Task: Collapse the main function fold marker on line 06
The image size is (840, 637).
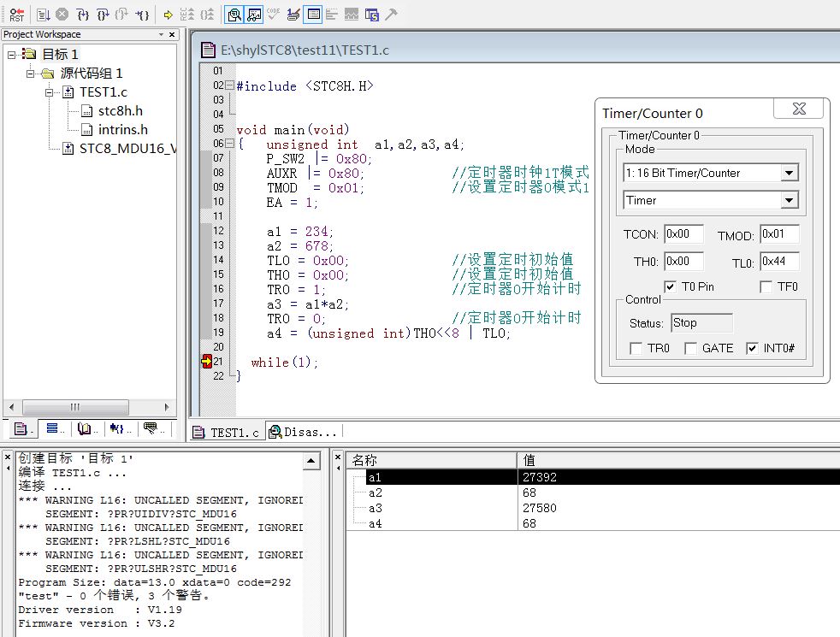Action: [230, 144]
